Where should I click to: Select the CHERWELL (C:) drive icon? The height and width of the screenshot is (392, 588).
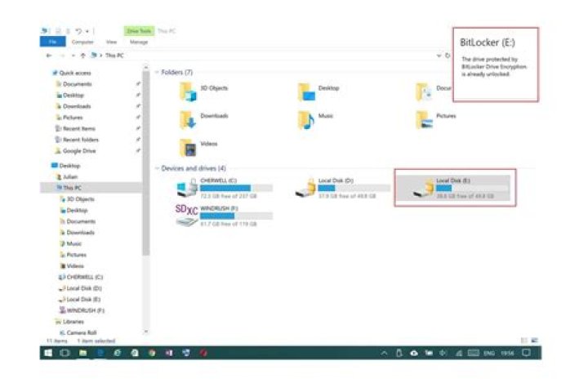[x=187, y=187]
